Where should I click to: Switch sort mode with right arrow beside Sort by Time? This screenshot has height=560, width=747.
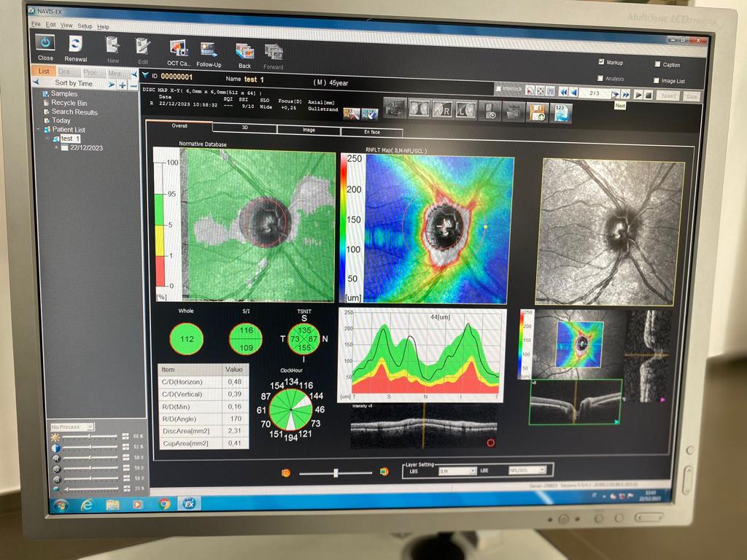112,85
